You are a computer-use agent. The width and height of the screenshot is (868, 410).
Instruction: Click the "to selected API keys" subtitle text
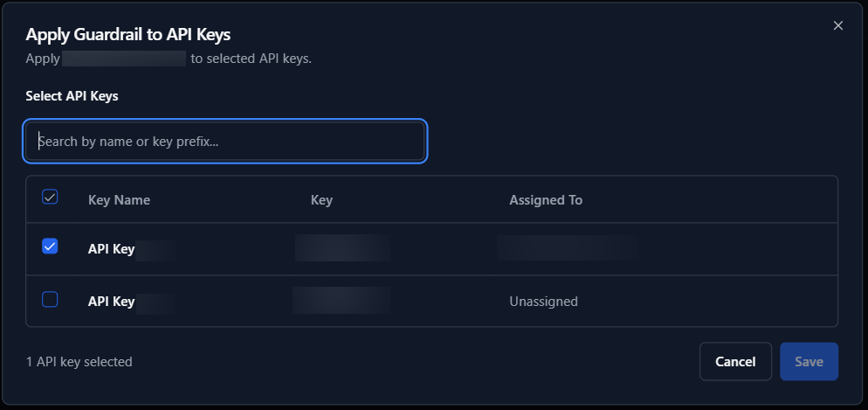coord(251,59)
